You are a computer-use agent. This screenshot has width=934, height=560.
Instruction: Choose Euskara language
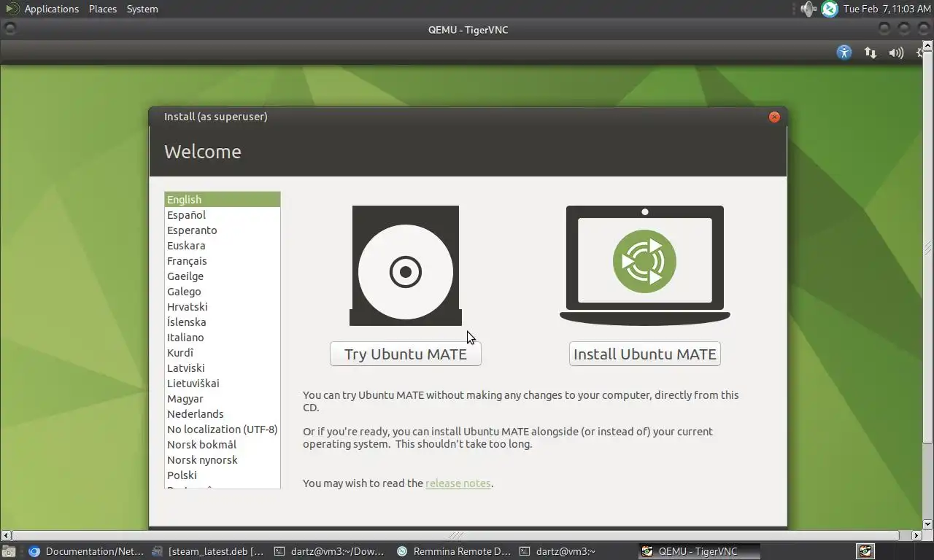point(223,246)
